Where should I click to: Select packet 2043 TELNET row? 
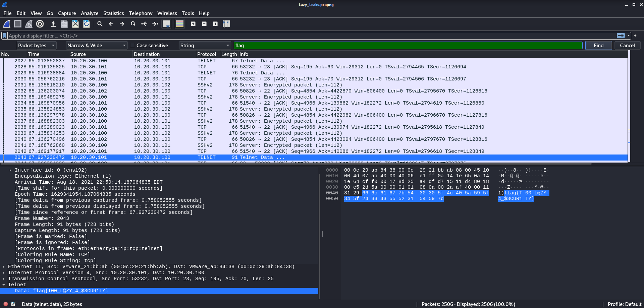pyautogui.click(x=314, y=158)
